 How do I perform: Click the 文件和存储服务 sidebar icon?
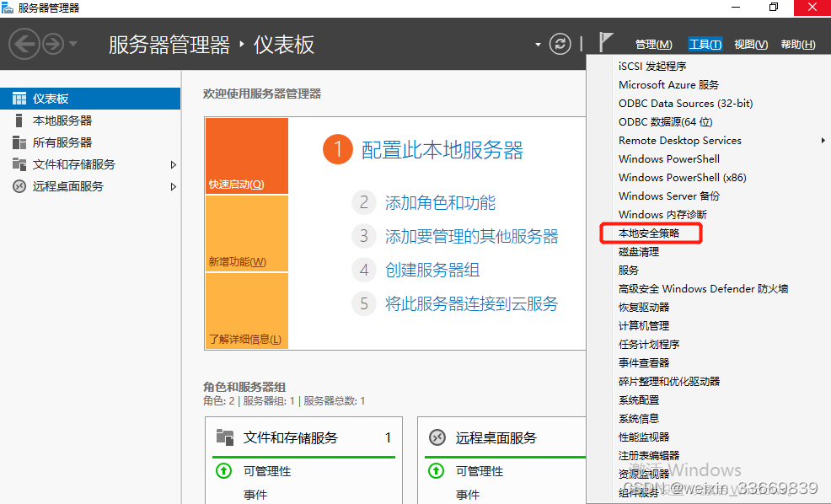(19, 164)
